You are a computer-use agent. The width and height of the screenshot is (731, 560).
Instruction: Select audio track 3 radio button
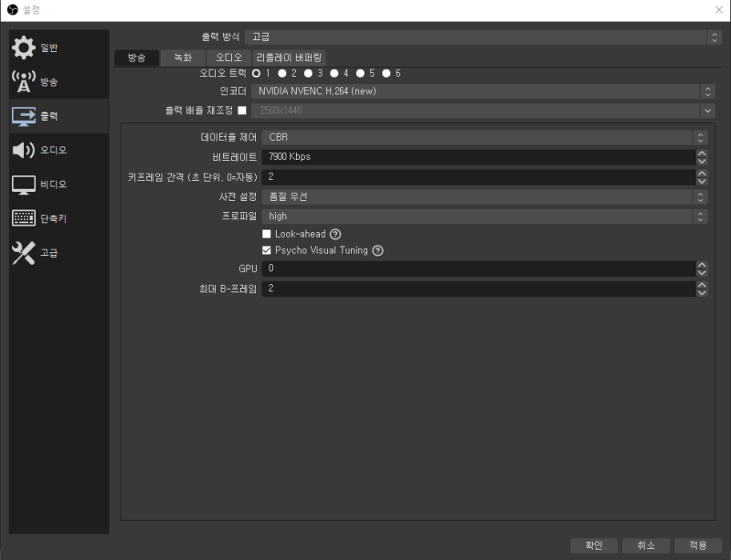tap(309, 73)
